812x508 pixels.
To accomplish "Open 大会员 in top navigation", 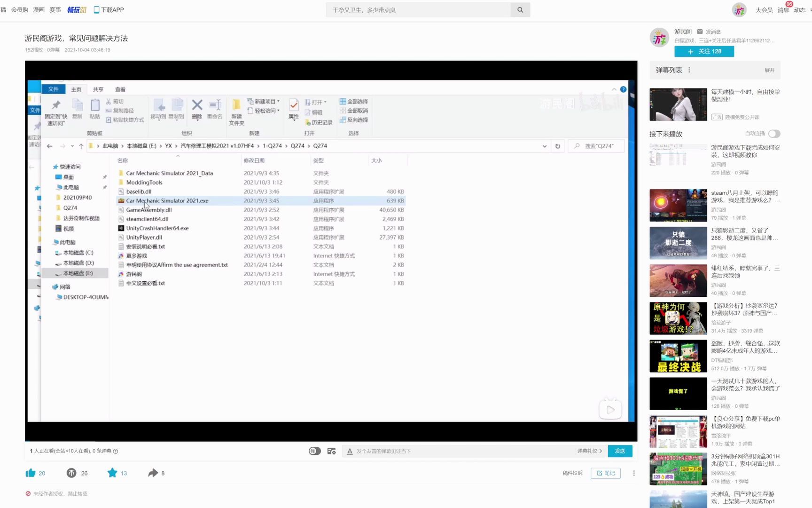I will [x=764, y=10].
